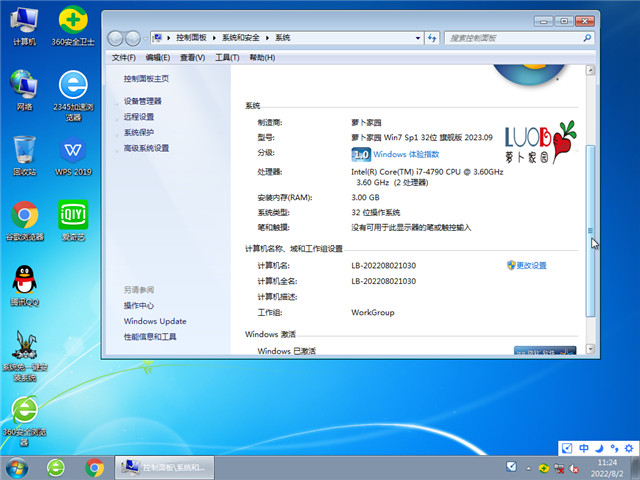The width and height of the screenshot is (640, 480).
Task: Click the muted volume tray icon
Action: pyautogui.click(x=574, y=469)
